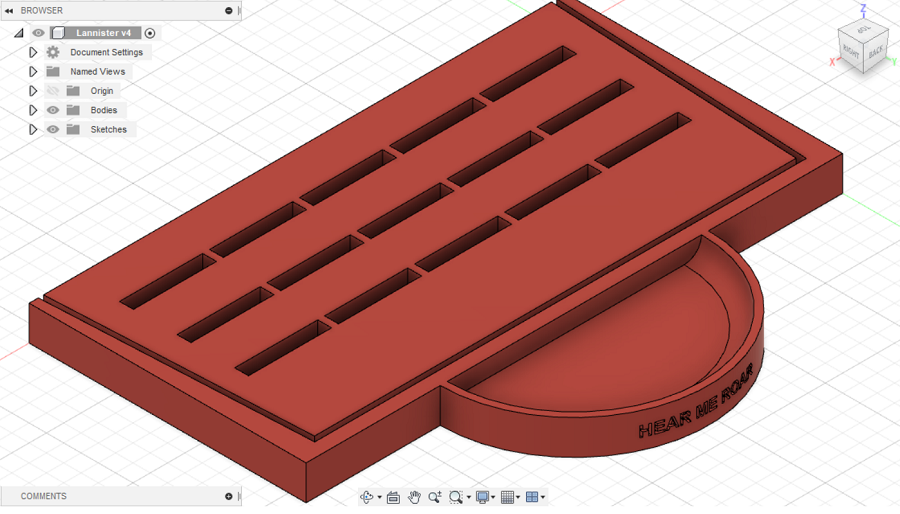900x514 pixels.
Task: Select the Sketches row label
Action: tap(108, 130)
